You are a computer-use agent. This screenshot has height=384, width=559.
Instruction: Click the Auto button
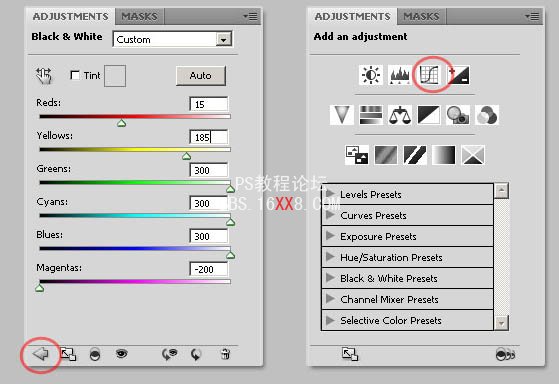click(x=201, y=76)
